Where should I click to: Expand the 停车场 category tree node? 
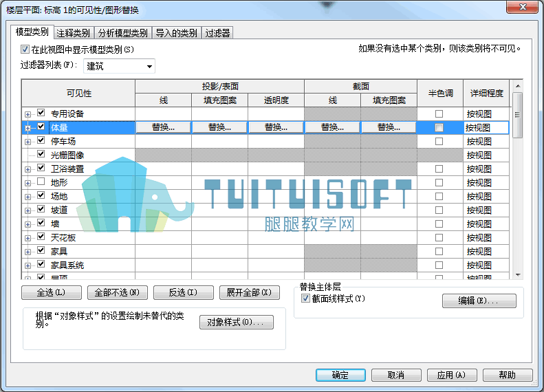tap(28, 142)
